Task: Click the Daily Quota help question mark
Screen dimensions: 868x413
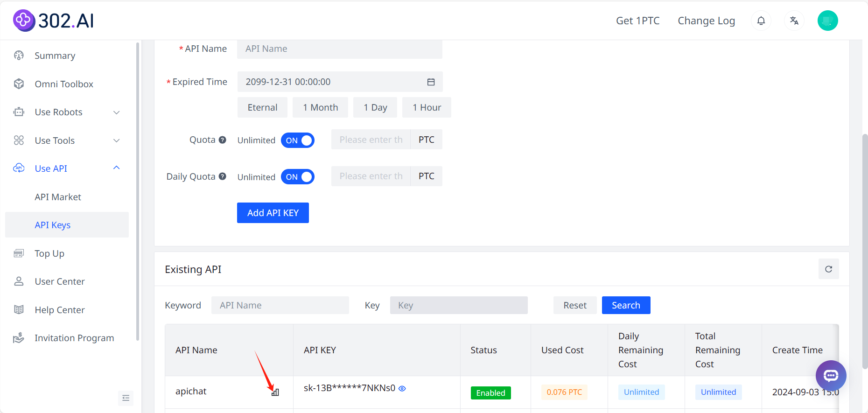Action: 223,176
